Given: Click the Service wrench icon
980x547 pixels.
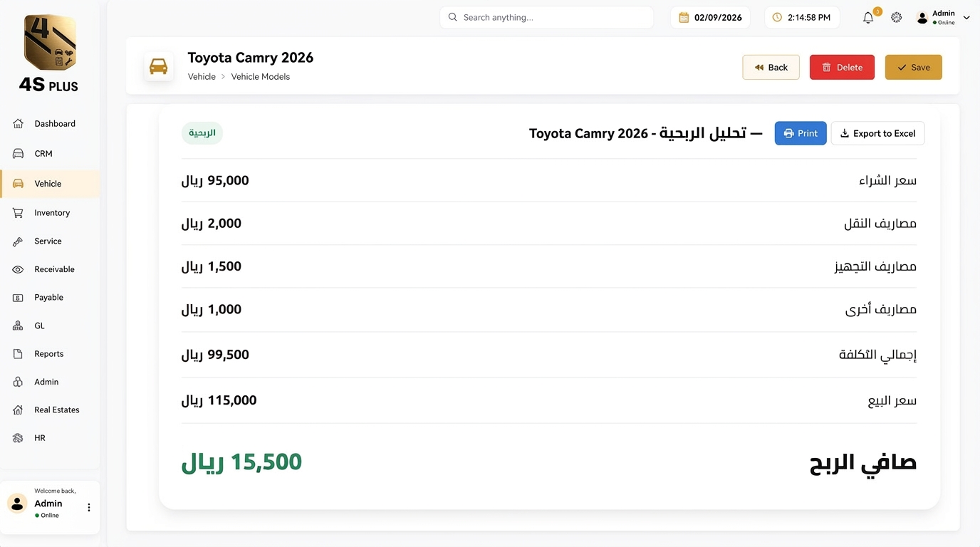Looking at the screenshot, I should tap(19, 241).
